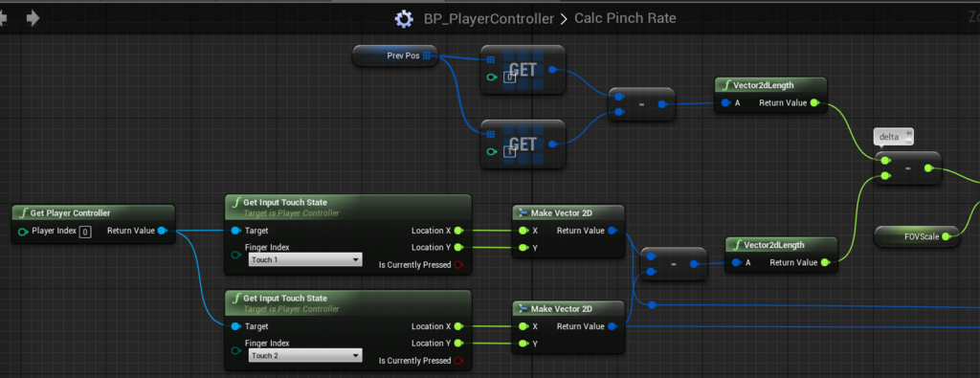Click the forward navigation arrow
980x378 pixels.
33,18
